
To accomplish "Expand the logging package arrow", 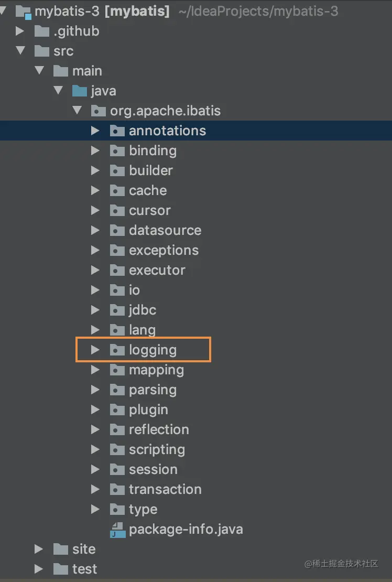I will click(x=95, y=350).
